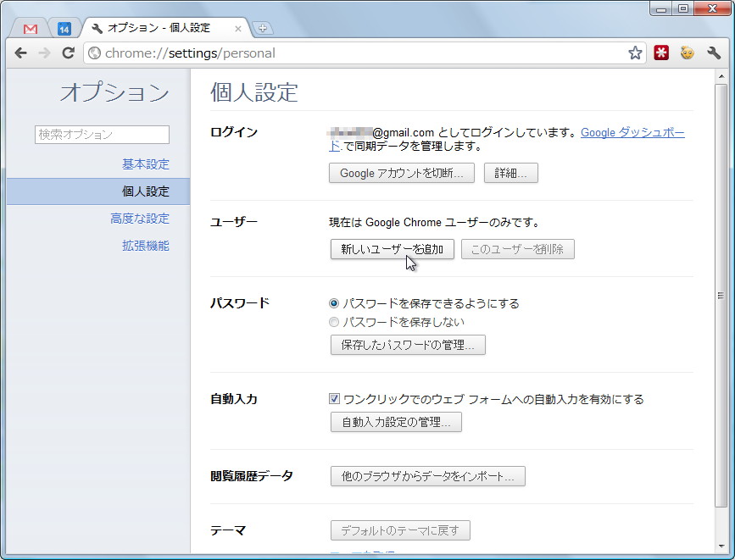This screenshot has height=560, width=735.
Task: Open a new tab with the plus button
Action: pyautogui.click(x=263, y=27)
